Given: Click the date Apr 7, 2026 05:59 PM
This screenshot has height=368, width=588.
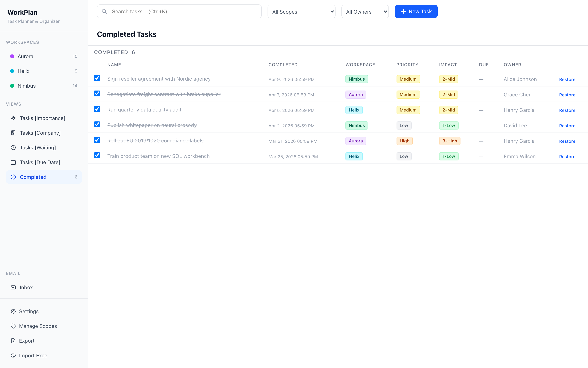Looking at the screenshot, I should click(291, 95).
